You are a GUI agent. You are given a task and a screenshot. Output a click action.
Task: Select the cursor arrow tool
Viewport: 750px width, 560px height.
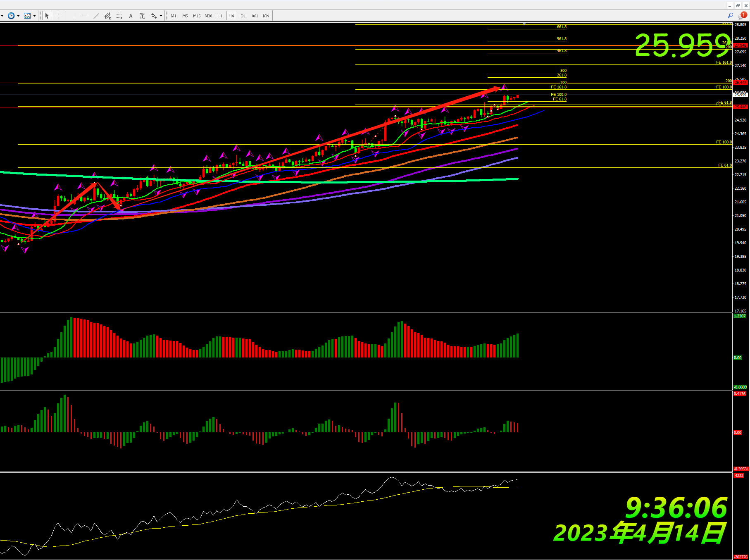tap(47, 16)
